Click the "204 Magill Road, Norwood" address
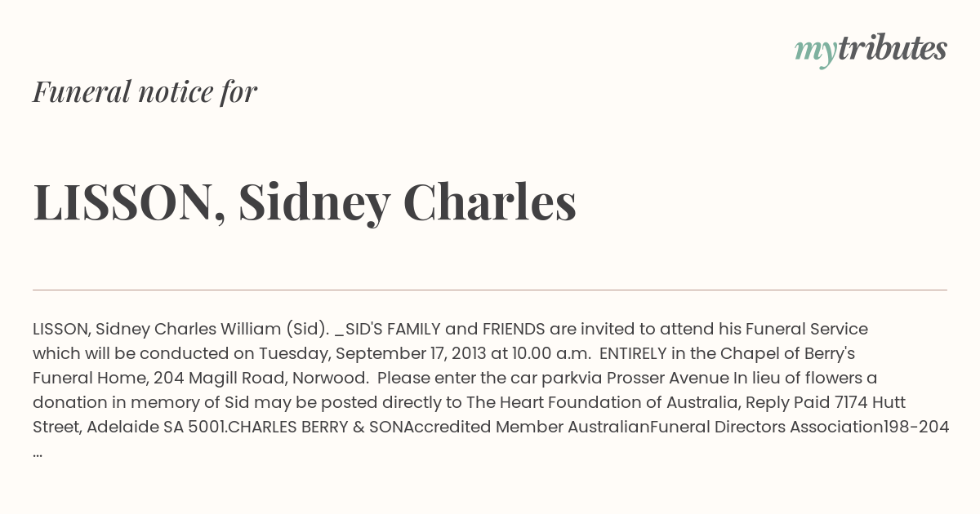The width and height of the screenshot is (980, 514). (x=278, y=379)
